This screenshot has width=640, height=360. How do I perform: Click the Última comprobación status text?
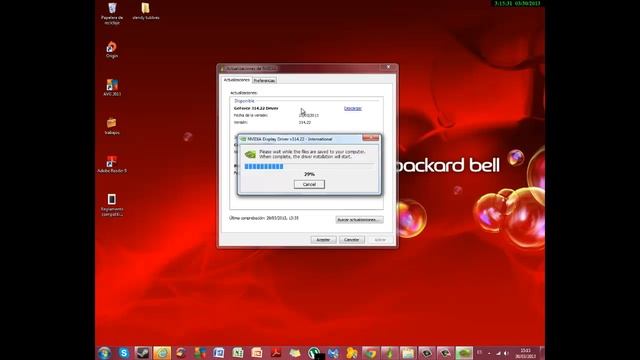point(264,218)
